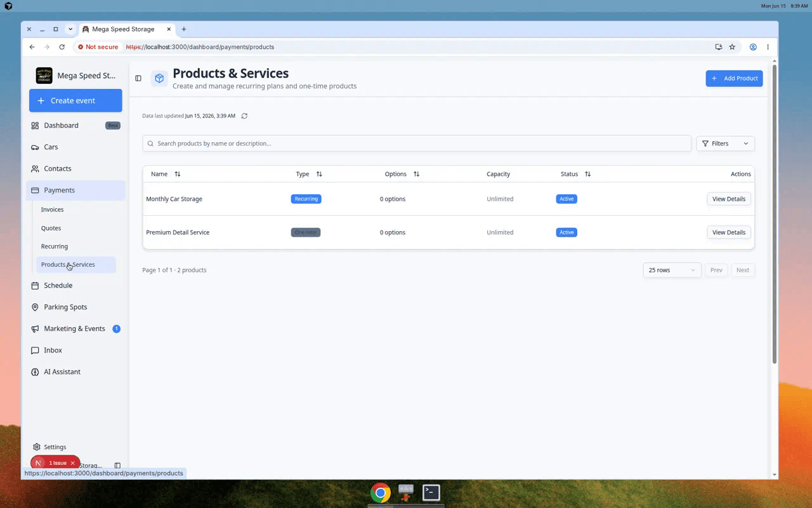Screen dimensions: 812x508
Task: Bookmark this page with star icon
Action: point(732,47)
